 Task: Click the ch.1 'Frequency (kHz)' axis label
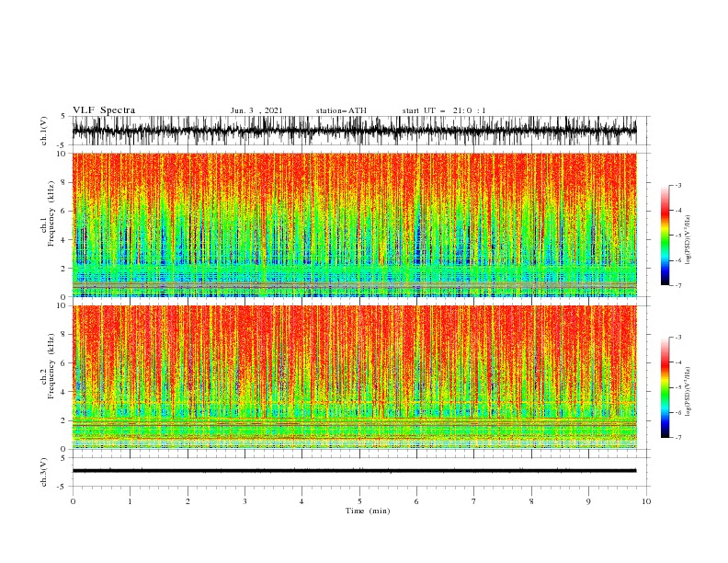51,214
